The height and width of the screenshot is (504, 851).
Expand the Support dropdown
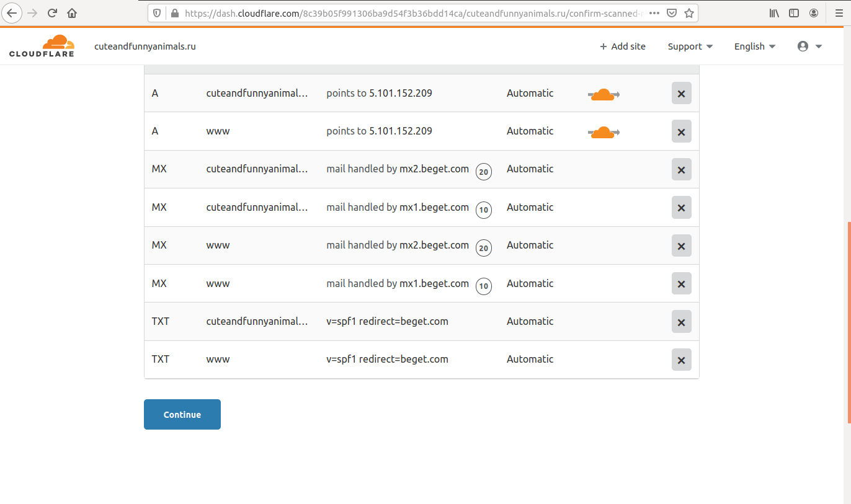click(x=690, y=46)
